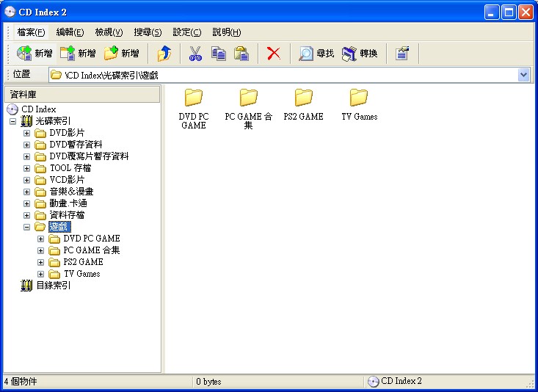This screenshot has width=538, height=392.
Task: Open the 位置 path dropdown arrow
Action: pos(523,75)
